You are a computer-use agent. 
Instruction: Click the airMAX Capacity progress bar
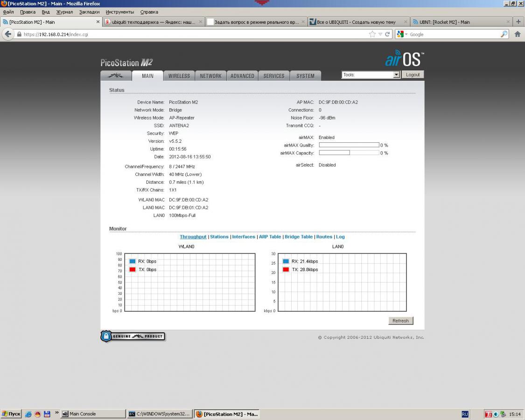point(349,153)
